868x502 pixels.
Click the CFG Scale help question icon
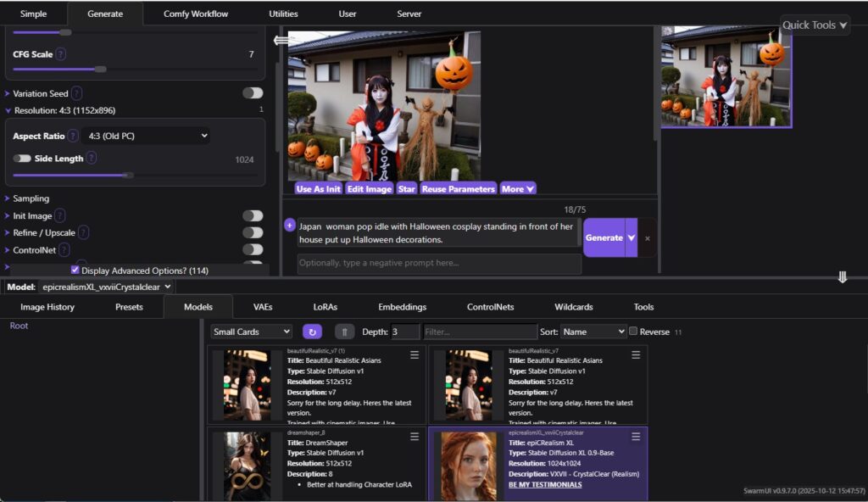[63, 54]
